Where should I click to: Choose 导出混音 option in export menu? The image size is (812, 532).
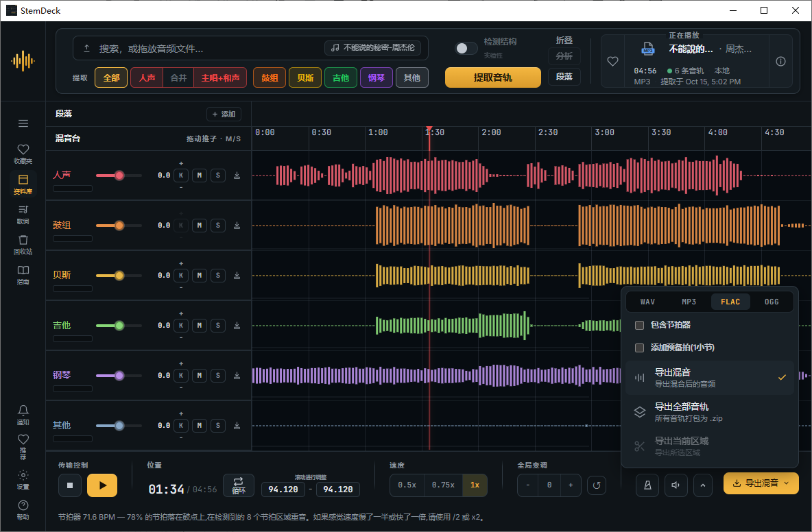tap(709, 378)
